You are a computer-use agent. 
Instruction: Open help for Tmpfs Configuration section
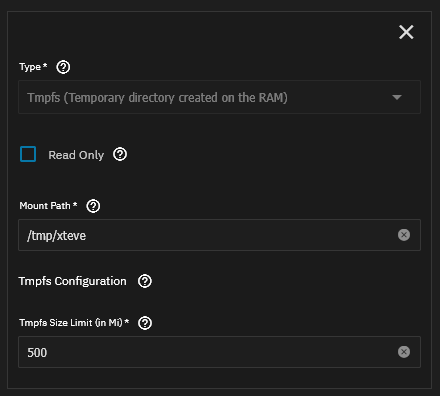pos(145,281)
